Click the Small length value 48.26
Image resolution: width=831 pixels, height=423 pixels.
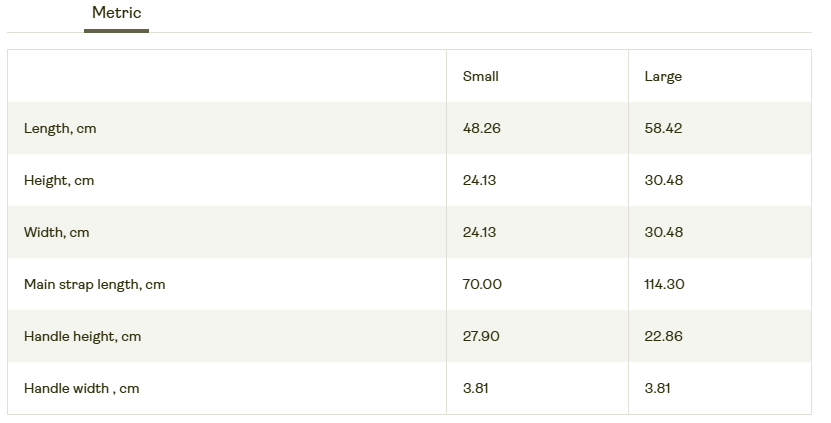point(481,129)
